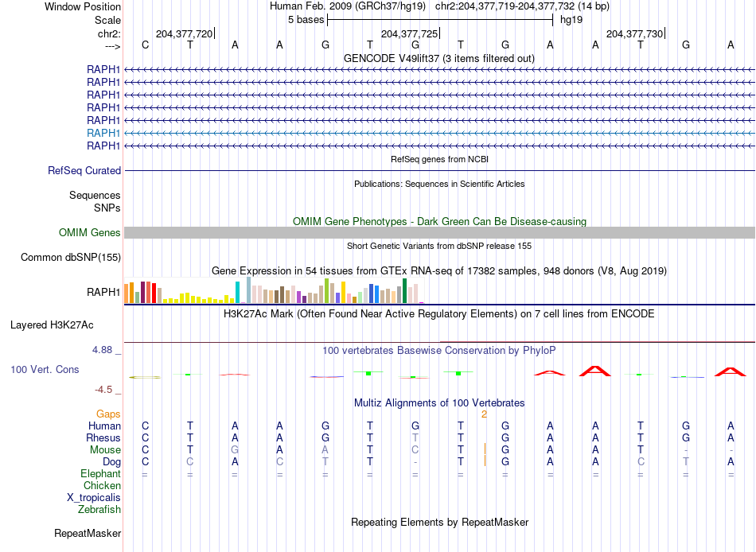756x552 pixels.
Task: Click the position label 204,377,730
Action: (634, 33)
